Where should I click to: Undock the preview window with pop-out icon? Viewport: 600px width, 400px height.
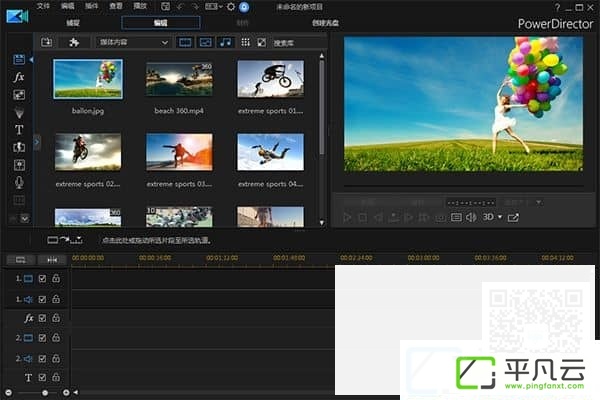[513, 217]
